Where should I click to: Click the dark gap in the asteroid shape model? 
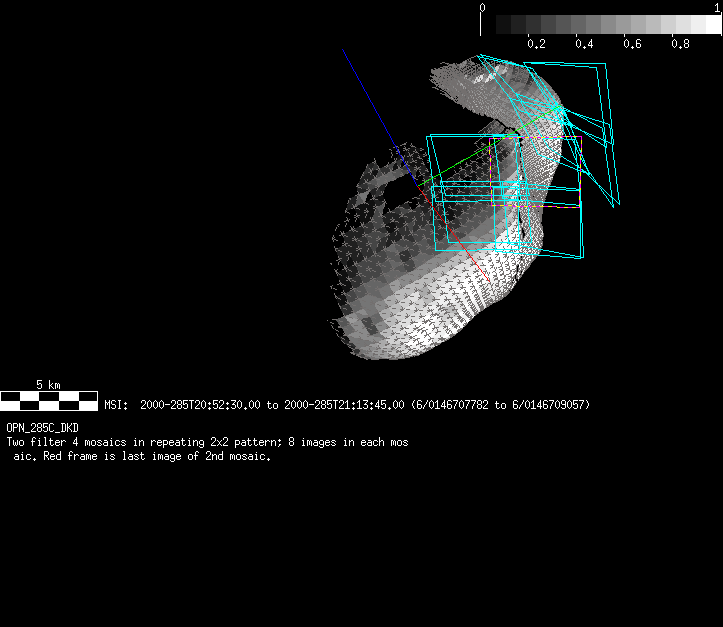pos(397,188)
